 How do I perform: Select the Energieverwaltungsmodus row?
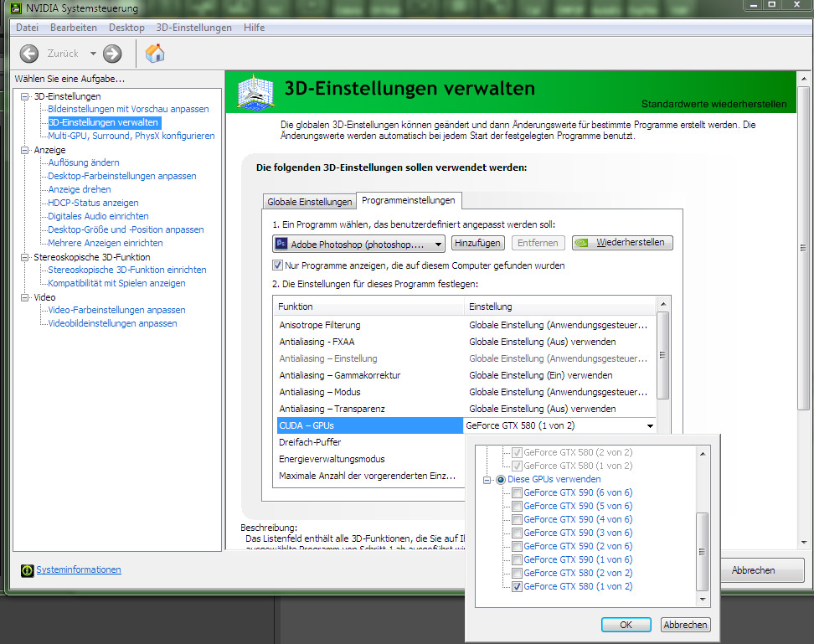pyautogui.click(x=370, y=459)
